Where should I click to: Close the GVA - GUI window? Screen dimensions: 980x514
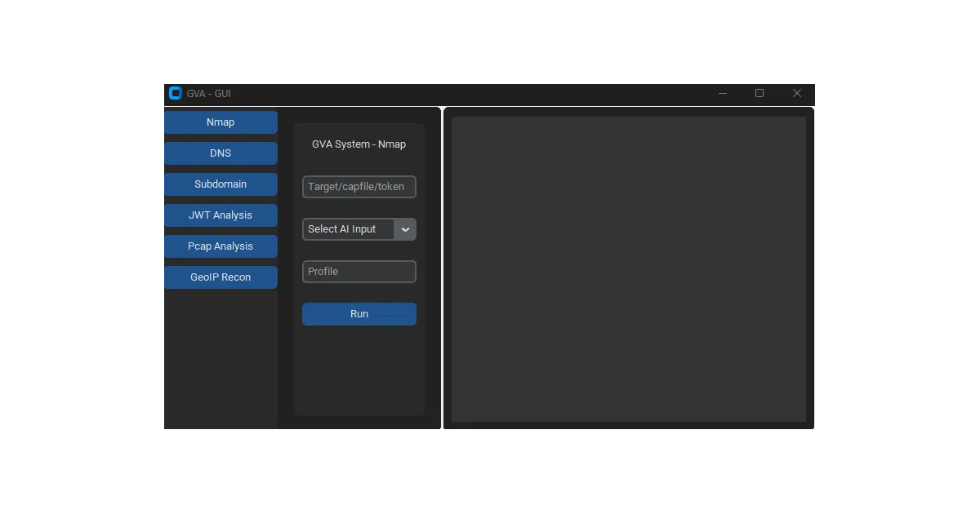797,94
